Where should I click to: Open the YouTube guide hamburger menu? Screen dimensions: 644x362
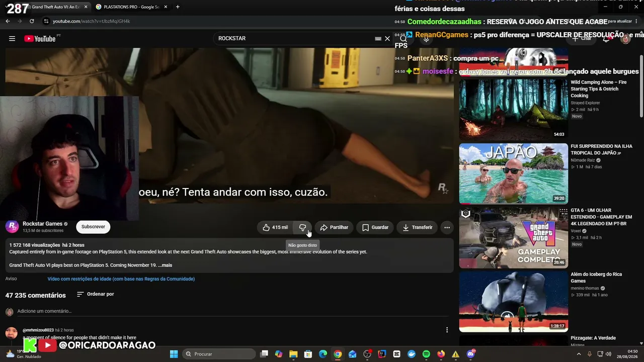point(12,39)
